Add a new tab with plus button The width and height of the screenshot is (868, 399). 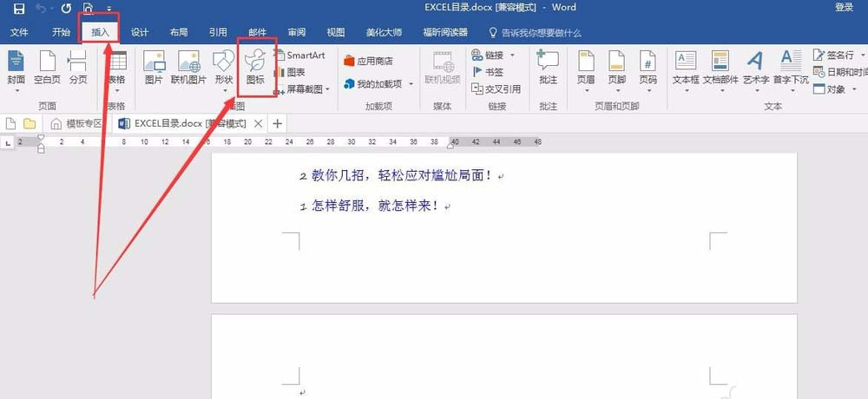(x=278, y=123)
